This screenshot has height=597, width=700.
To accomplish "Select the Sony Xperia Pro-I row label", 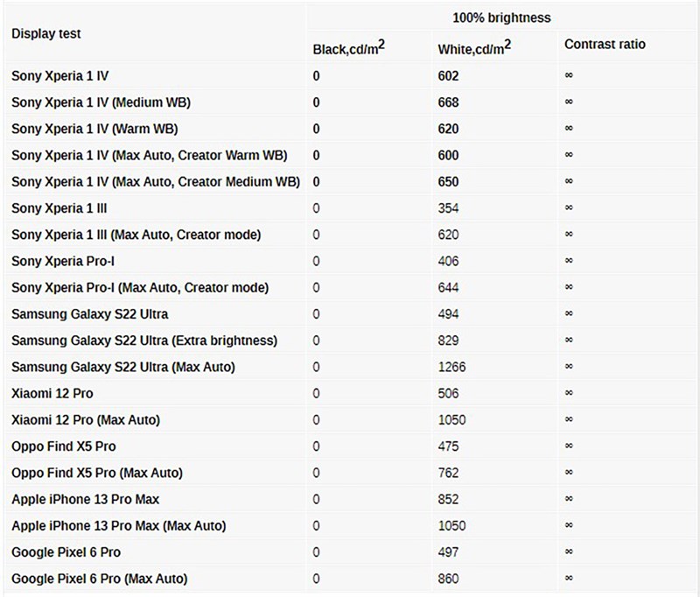I will pyautogui.click(x=63, y=261).
